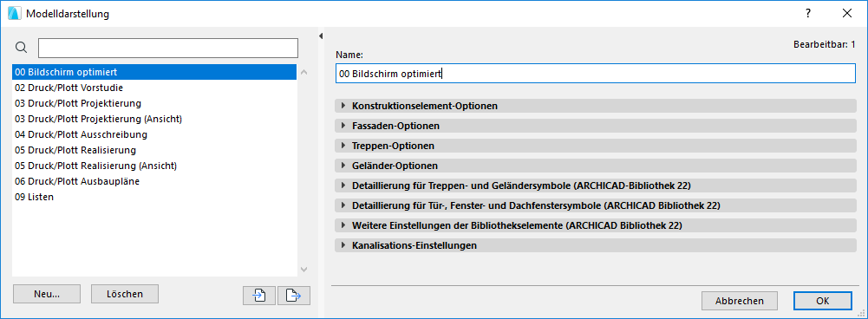868x319 pixels.
Task: Click the Abbrechen button
Action: click(x=740, y=301)
